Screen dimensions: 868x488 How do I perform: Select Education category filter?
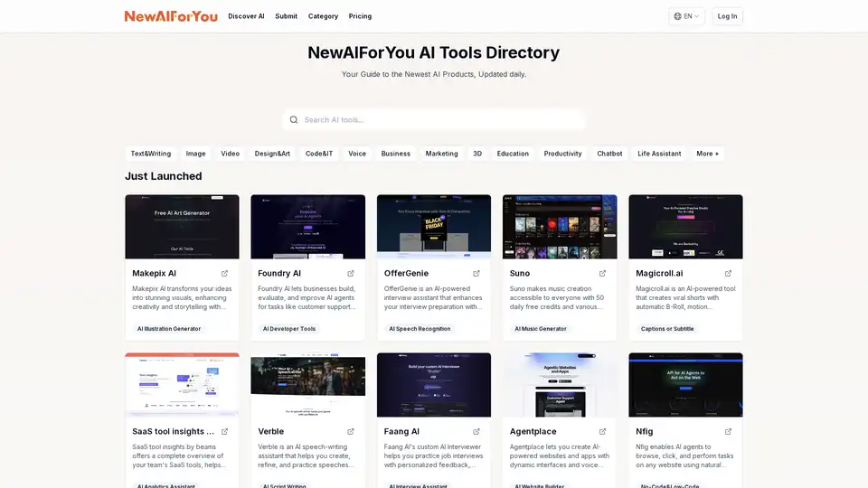(x=513, y=154)
